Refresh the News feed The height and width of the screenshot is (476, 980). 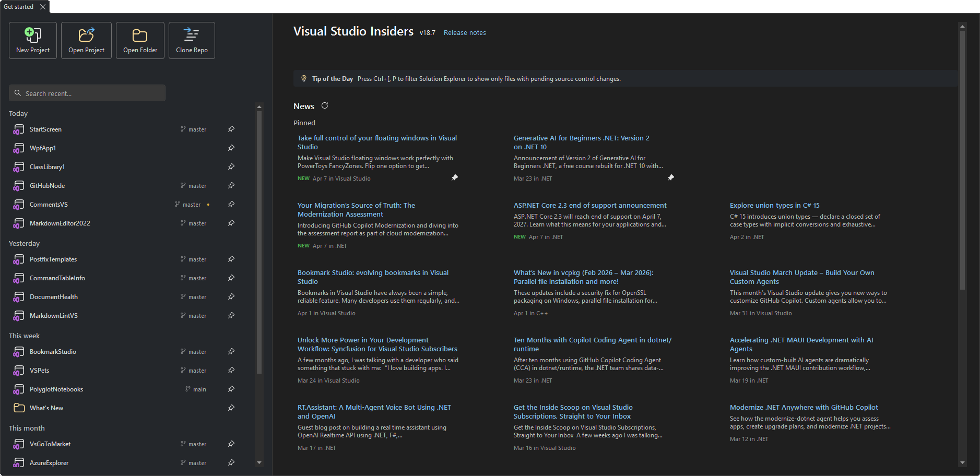coord(325,105)
